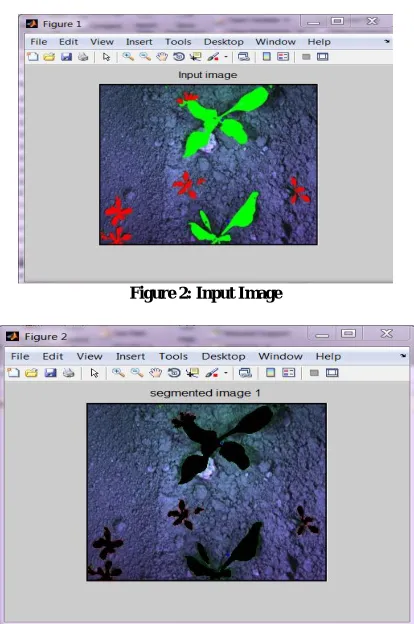Insert Legend icon in Figure 2
The width and height of the screenshot is (414, 624).
[x=288, y=373]
